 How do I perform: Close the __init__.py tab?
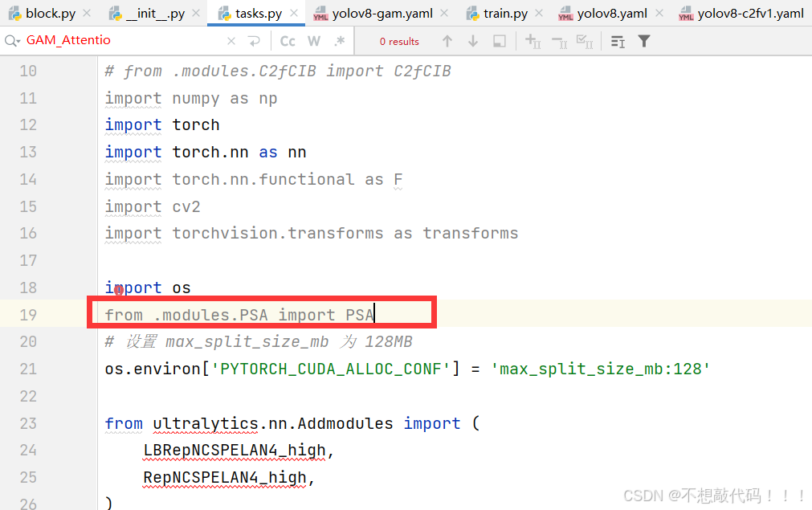pos(196,13)
